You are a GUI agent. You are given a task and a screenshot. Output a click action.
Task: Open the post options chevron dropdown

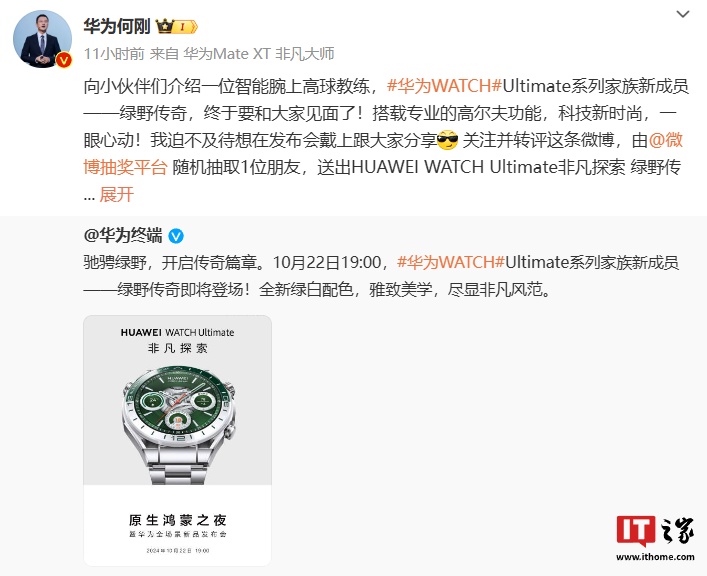(x=683, y=14)
